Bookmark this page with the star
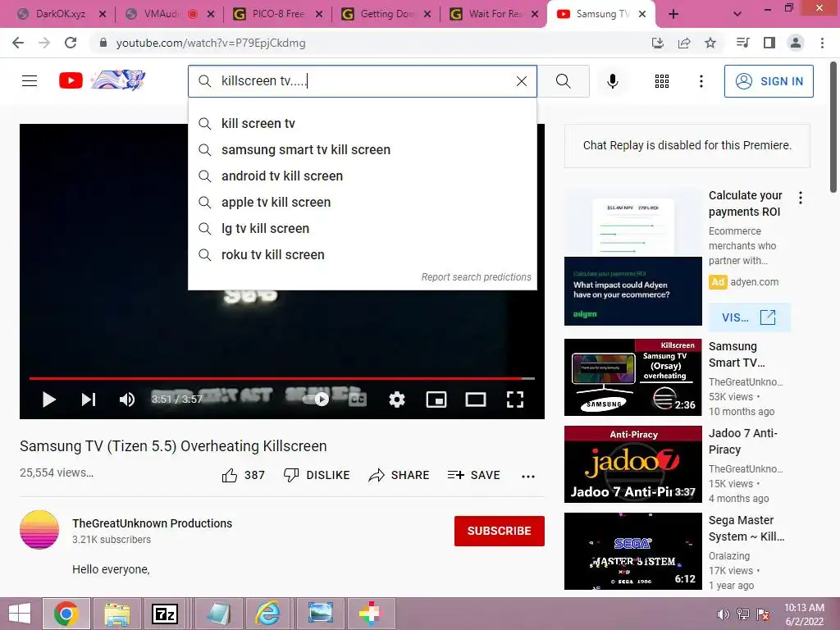This screenshot has width=840, height=630. point(710,43)
